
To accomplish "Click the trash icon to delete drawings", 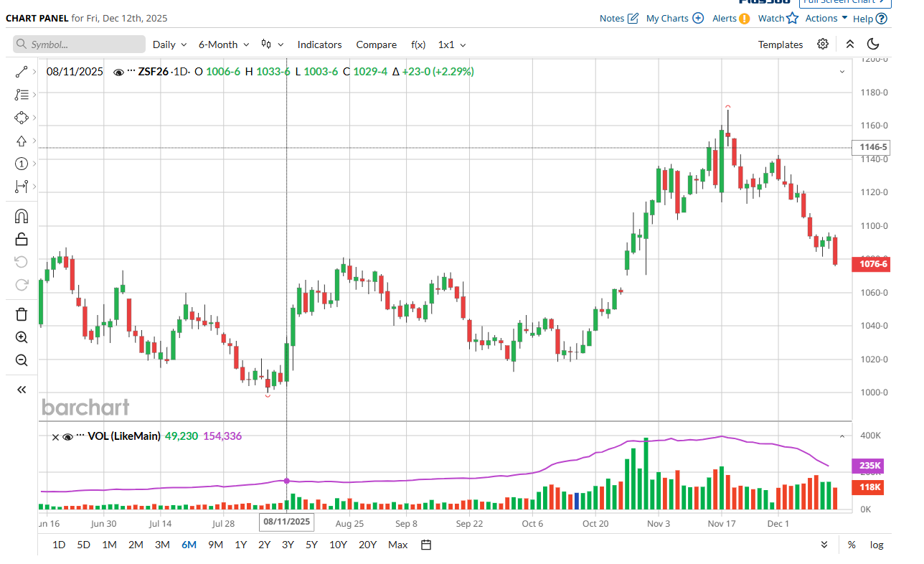I will click(21, 314).
